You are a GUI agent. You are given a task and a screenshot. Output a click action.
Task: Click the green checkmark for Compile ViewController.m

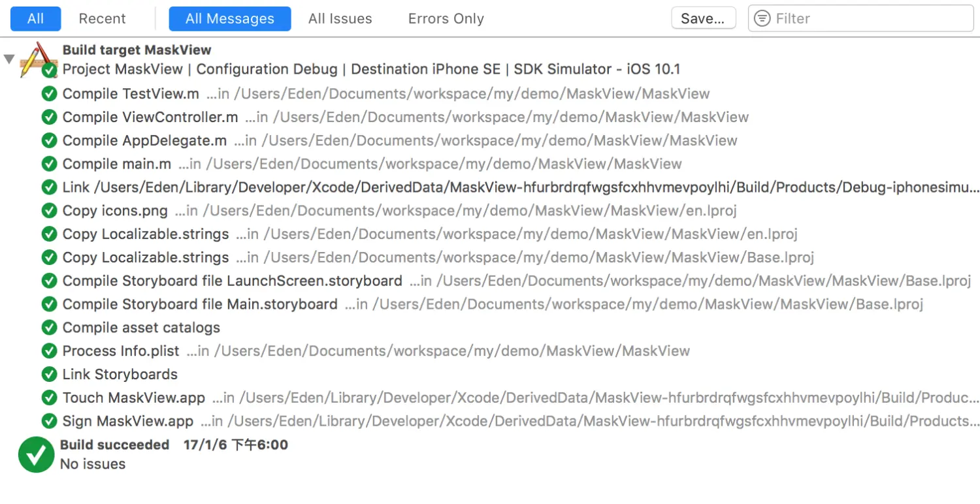pos(49,118)
